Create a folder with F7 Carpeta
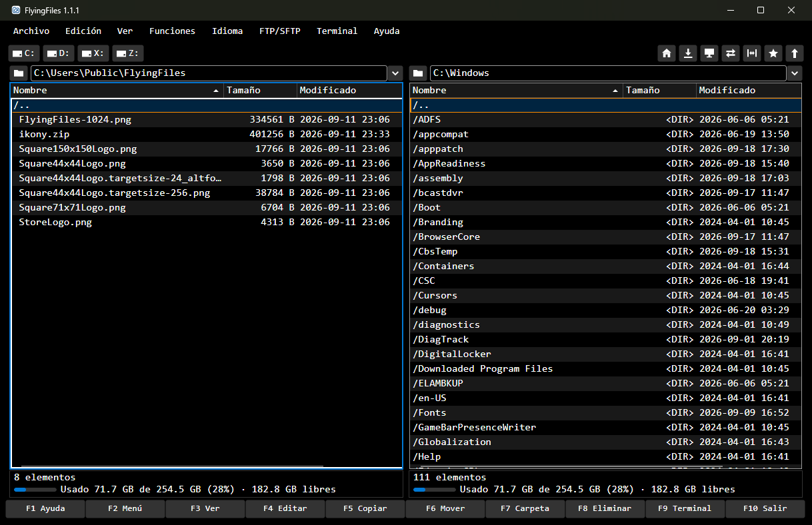Screen dimensions: 812x525 click(525, 508)
